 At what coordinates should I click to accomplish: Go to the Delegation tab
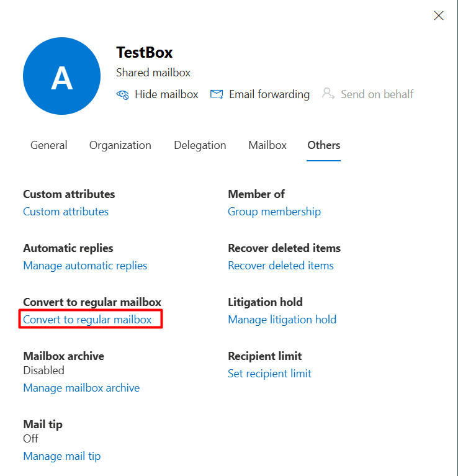click(x=200, y=145)
